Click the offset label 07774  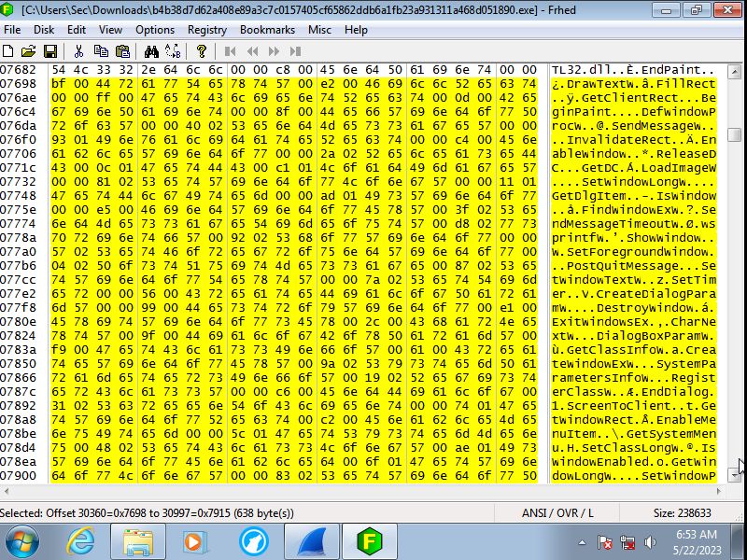click(18, 224)
